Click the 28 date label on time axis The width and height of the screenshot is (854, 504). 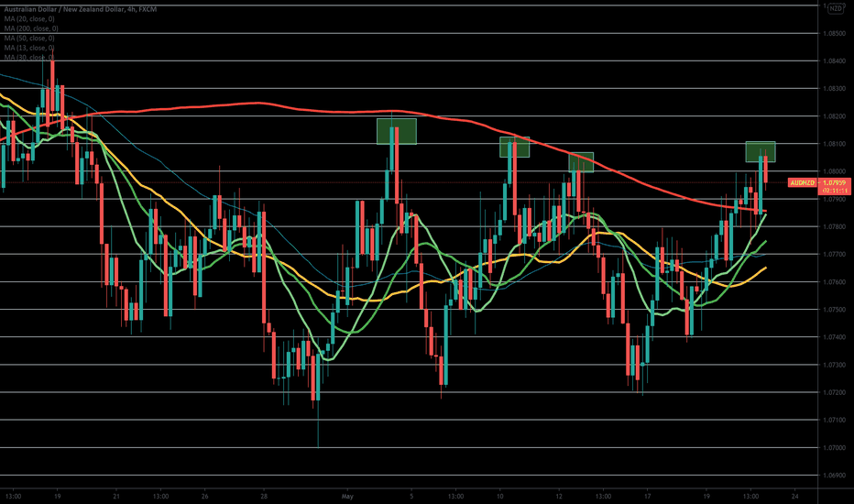click(264, 497)
